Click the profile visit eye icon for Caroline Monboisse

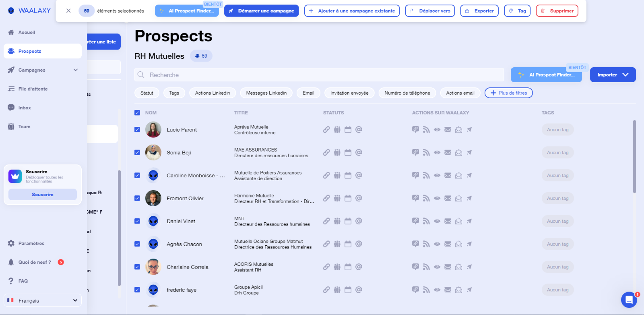coord(437,176)
